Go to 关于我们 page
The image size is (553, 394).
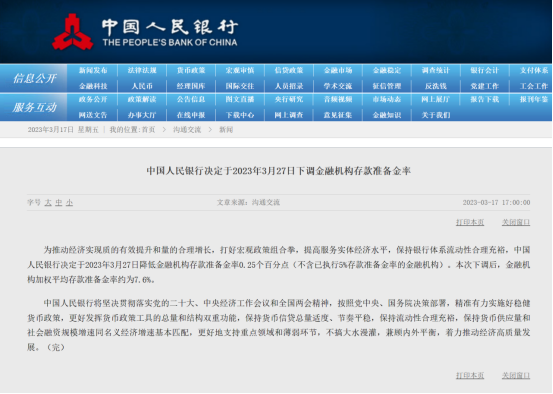click(x=436, y=115)
